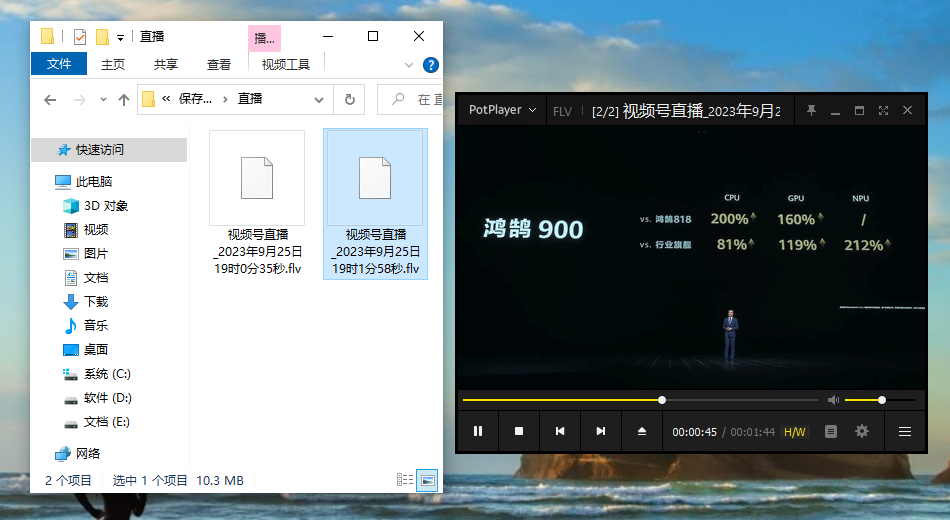
Task: Expand breadcrumb chevron after 保存...
Action: click(225, 99)
